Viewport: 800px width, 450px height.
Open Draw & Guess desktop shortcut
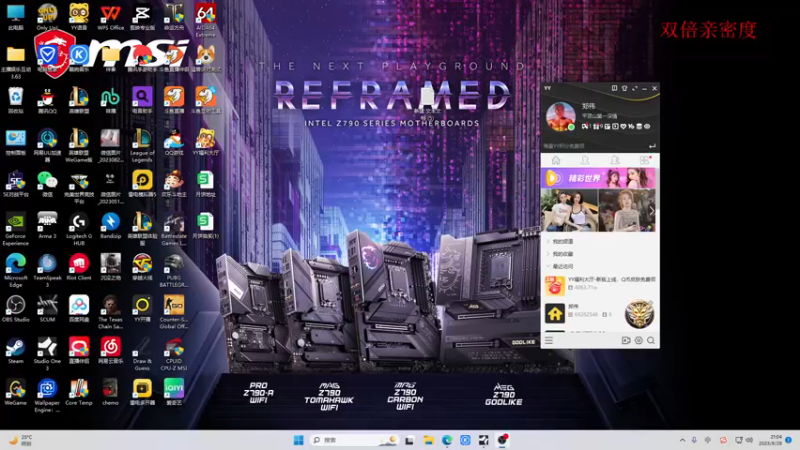click(142, 354)
